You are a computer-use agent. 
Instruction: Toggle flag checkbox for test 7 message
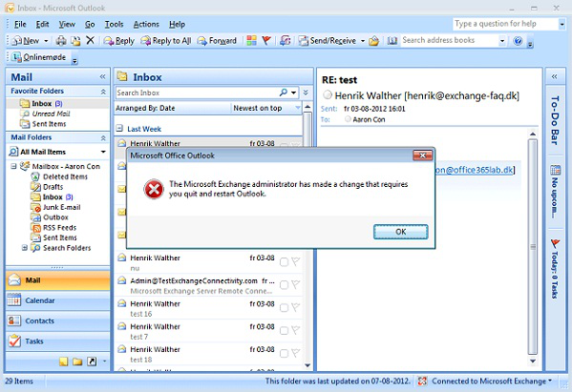[x=284, y=330]
